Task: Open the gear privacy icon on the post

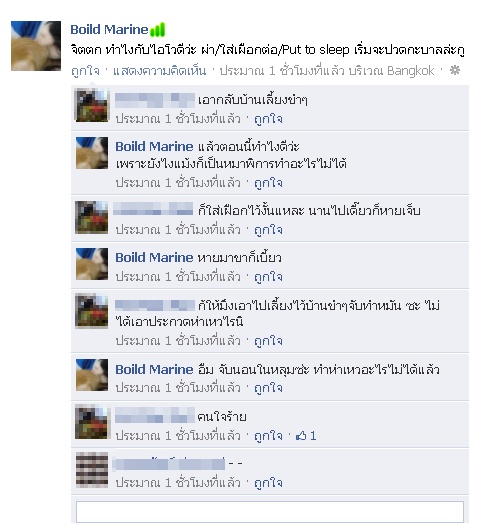Action: tap(455, 70)
